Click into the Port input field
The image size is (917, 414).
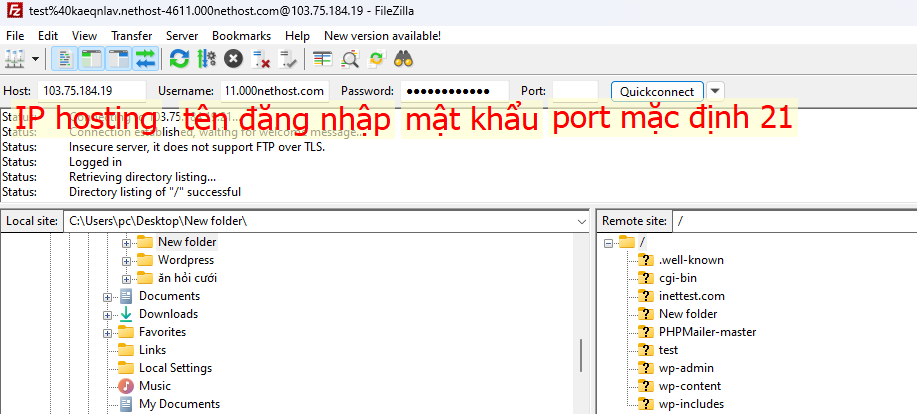pos(574,91)
